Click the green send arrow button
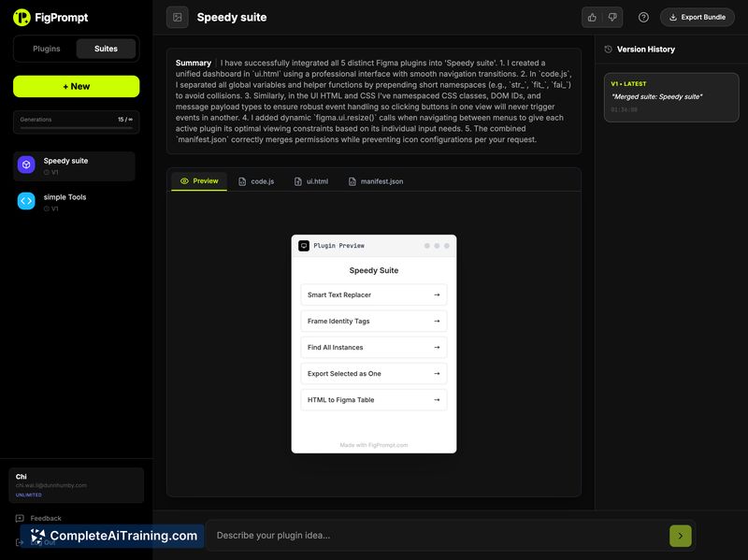This screenshot has width=748, height=560. click(x=680, y=536)
